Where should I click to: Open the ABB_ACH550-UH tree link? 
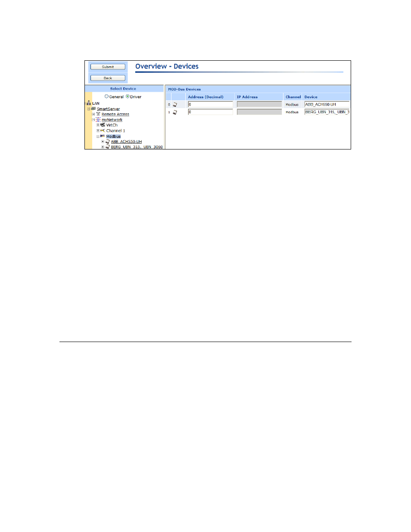pos(126,141)
